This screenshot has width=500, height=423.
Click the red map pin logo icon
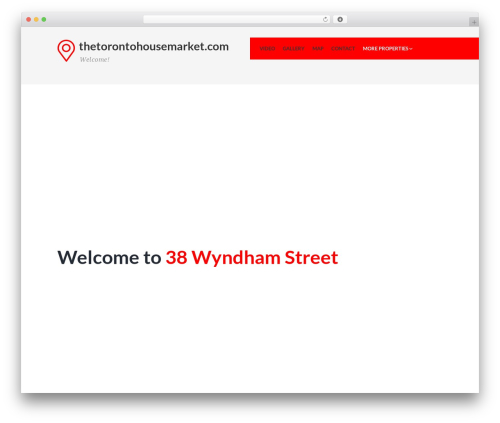(x=66, y=51)
